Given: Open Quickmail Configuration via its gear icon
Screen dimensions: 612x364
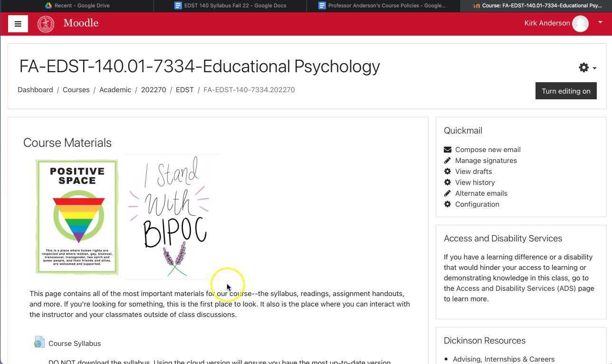Looking at the screenshot, I should (x=447, y=204).
